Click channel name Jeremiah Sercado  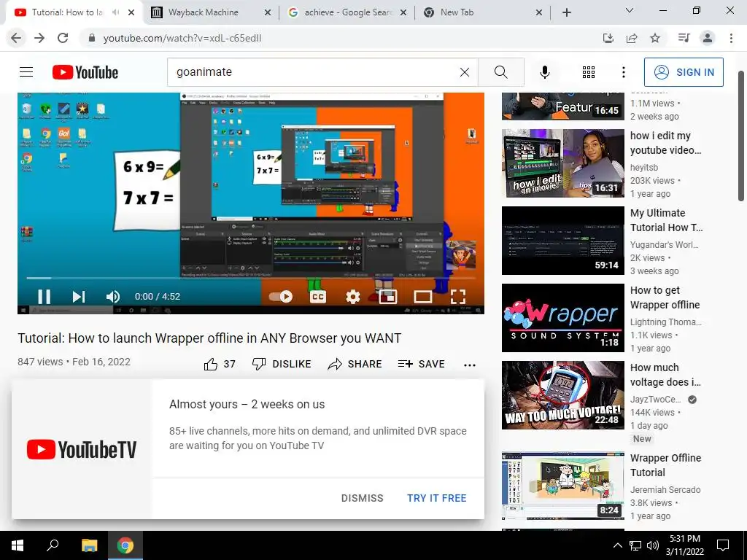point(665,489)
